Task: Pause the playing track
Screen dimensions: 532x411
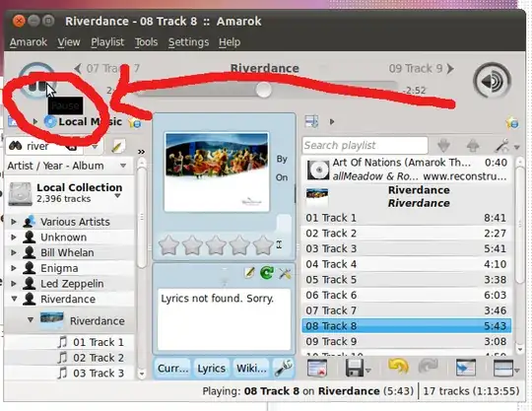Action: tap(36, 81)
